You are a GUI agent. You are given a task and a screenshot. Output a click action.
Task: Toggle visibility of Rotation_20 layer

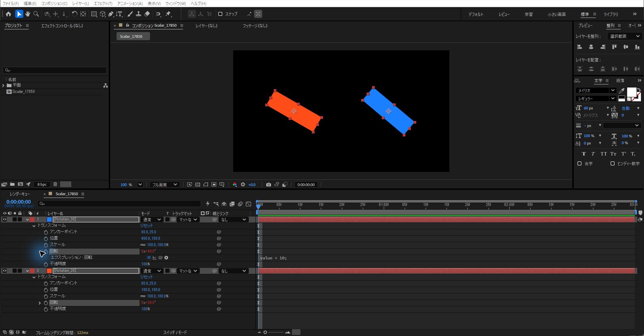[5, 271]
